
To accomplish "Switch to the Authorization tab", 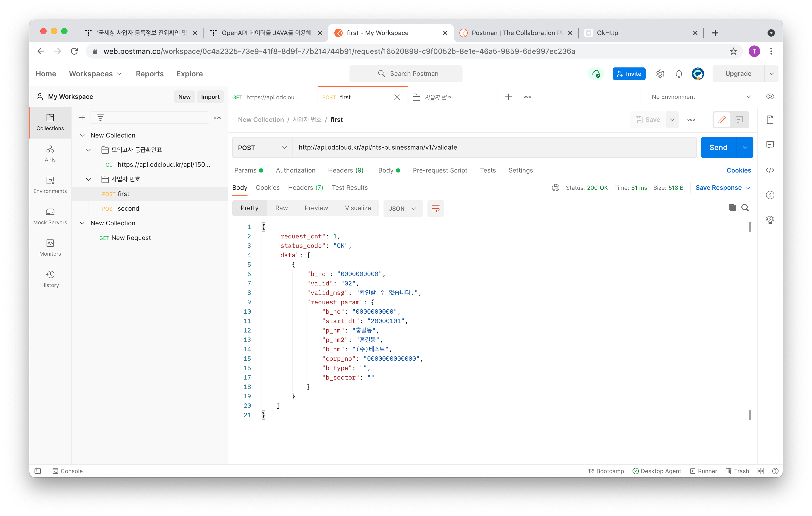I will pyautogui.click(x=295, y=170).
